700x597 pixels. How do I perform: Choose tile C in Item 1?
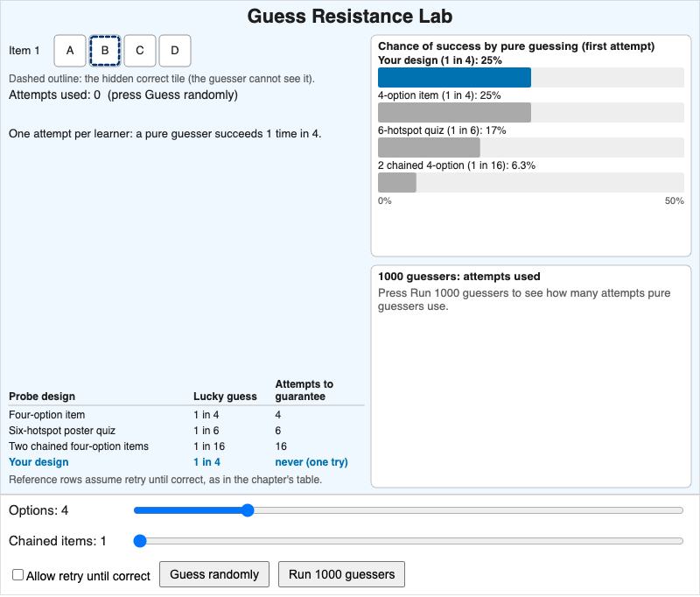[140, 51]
